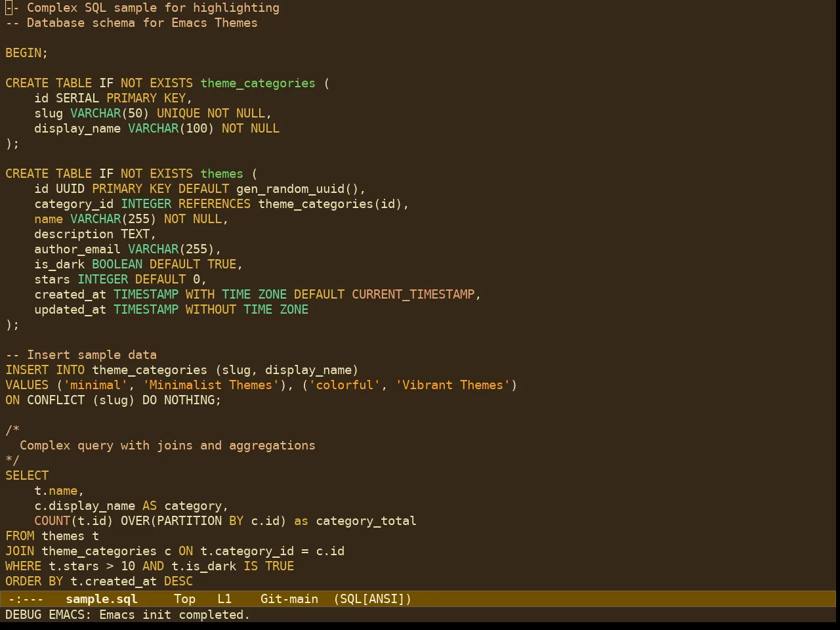Click the L1 line number indicator
Viewport: 840px width, 630px height.
(224, 599)
